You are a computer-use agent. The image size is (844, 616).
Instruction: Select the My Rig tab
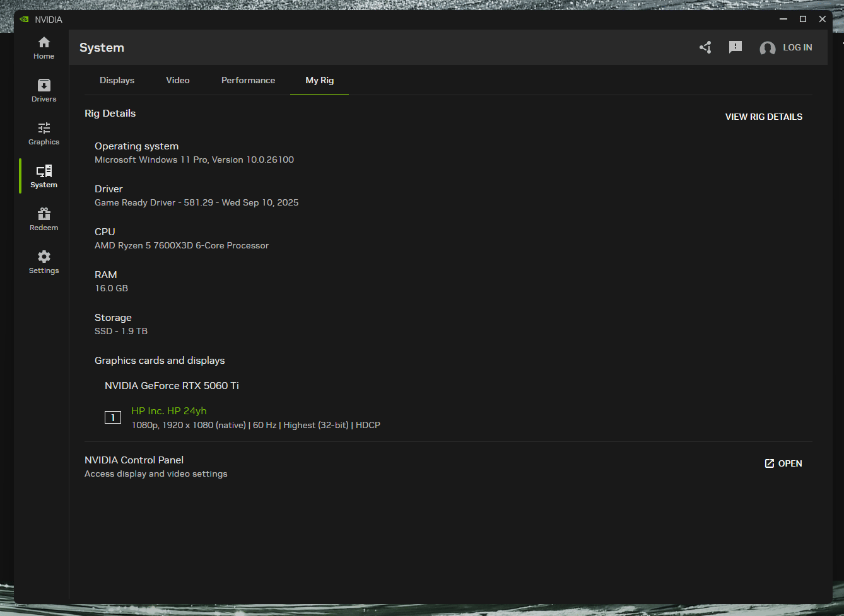click(319, 80)
